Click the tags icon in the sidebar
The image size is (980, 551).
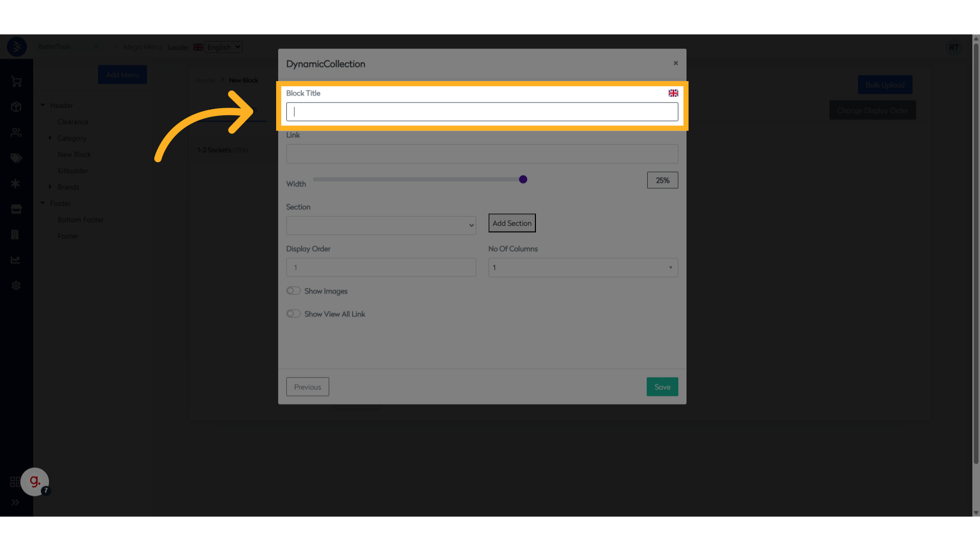(x=16, y=158)
